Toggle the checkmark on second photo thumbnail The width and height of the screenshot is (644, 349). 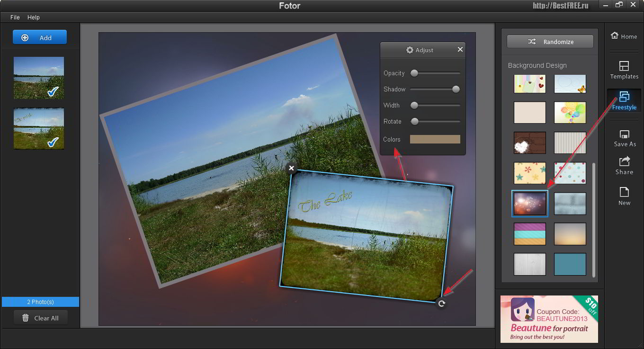(53, 142)
